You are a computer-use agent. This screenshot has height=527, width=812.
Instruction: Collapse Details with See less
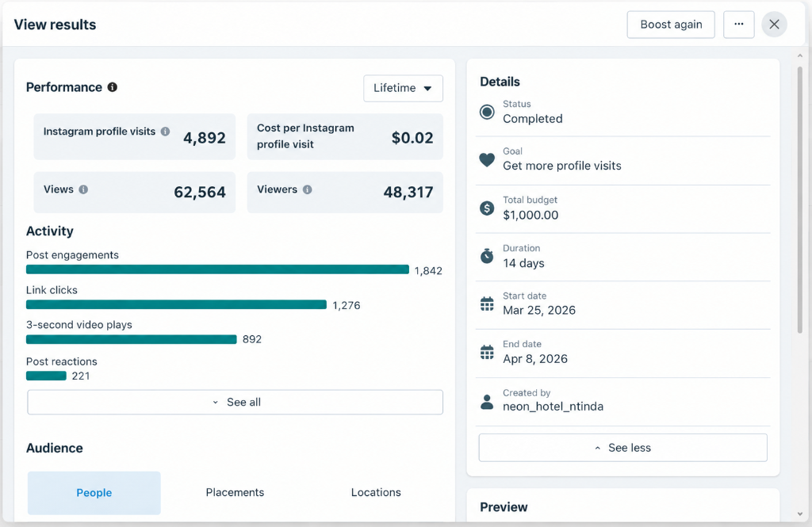point(623,448)
